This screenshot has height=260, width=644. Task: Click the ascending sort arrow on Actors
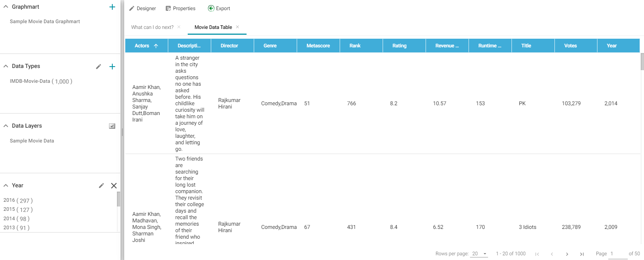(156, 46)
